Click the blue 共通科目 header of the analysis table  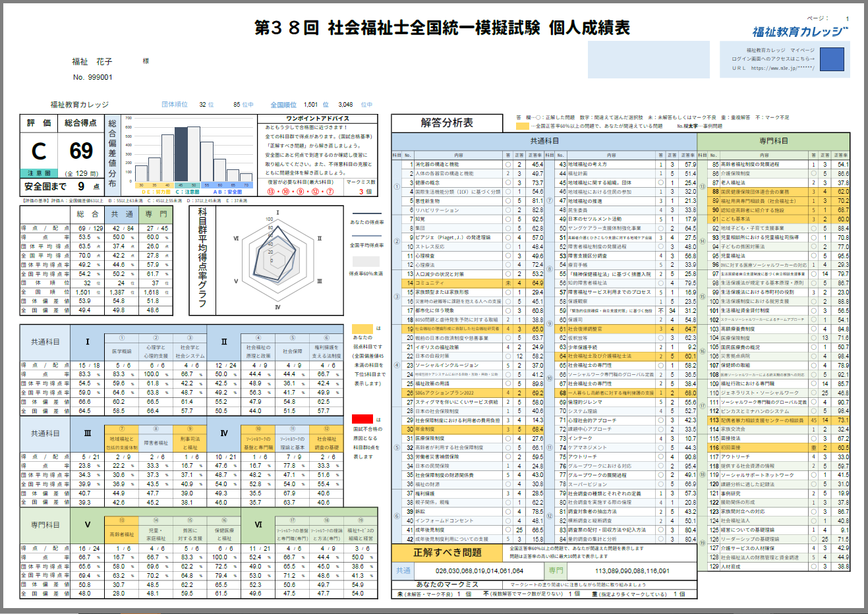544,141
